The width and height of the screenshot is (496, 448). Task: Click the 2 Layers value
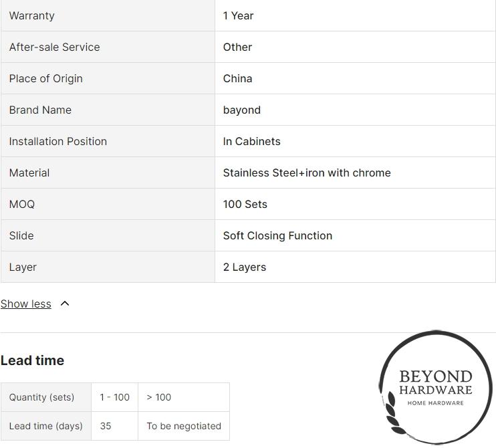245,267
